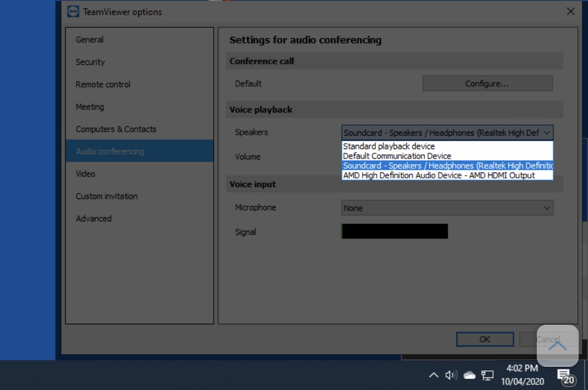The width and height of the screenshot is (588, 390).
Task: Click the Volume label
Action: 248,157
